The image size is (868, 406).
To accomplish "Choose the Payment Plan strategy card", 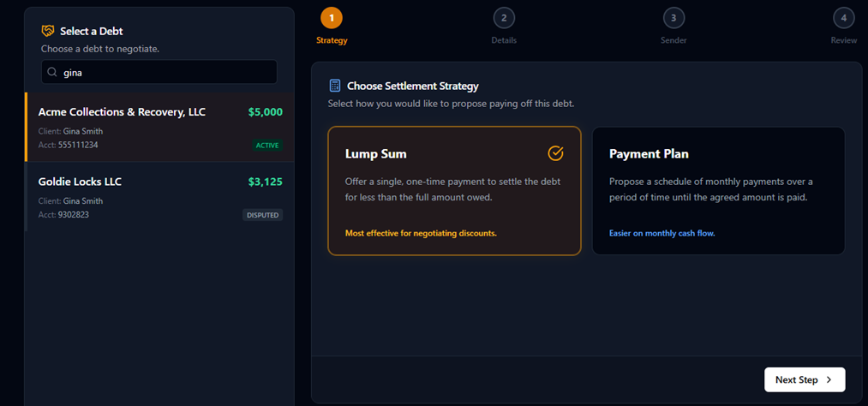I will [718, 191].
